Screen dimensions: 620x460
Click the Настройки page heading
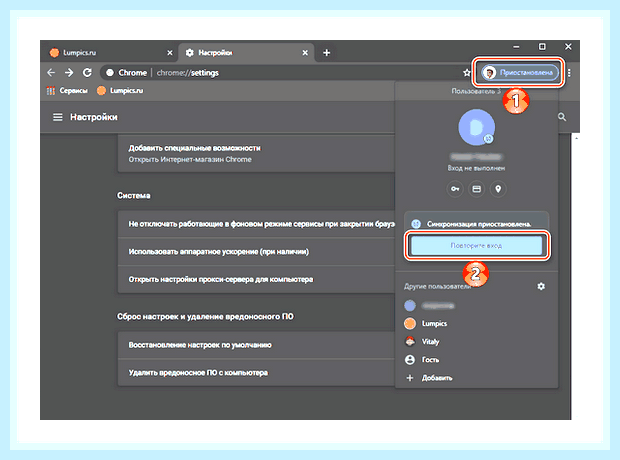94,117
